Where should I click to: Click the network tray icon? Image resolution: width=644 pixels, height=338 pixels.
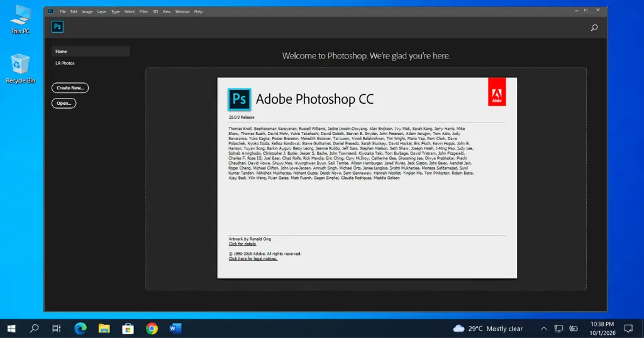(x=558, y=329)
